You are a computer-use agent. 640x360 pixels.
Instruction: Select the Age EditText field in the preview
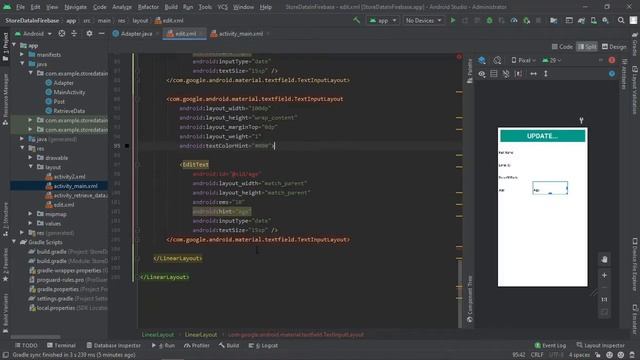[550, 188]
